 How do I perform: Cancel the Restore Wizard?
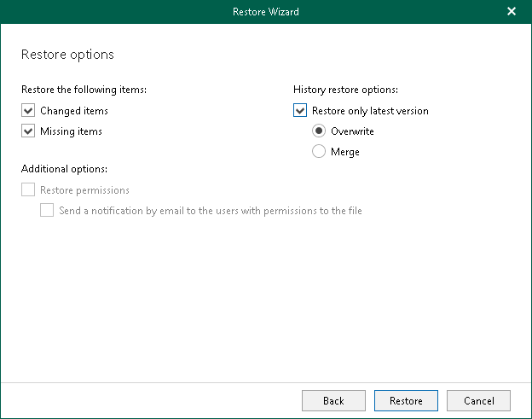click(x=478, y=400)
